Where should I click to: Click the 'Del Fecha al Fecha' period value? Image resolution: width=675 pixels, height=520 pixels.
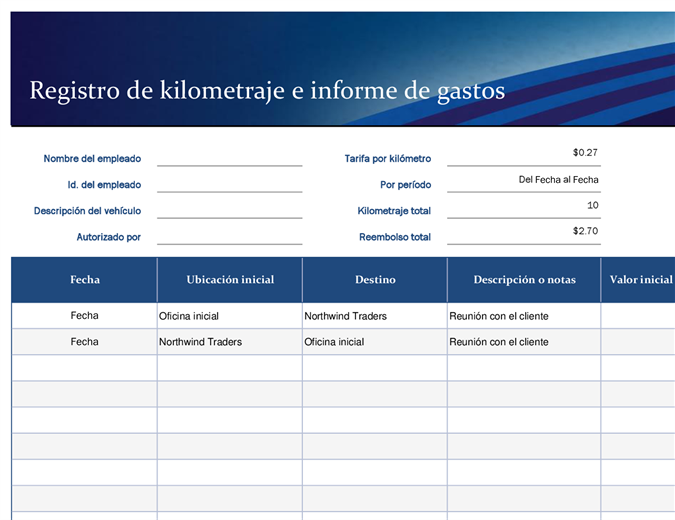558,180
